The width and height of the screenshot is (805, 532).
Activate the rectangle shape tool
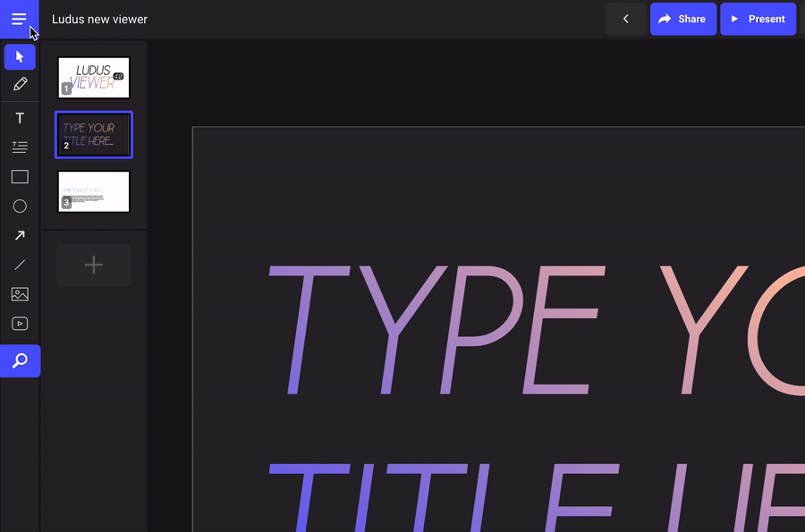point(20,177)
